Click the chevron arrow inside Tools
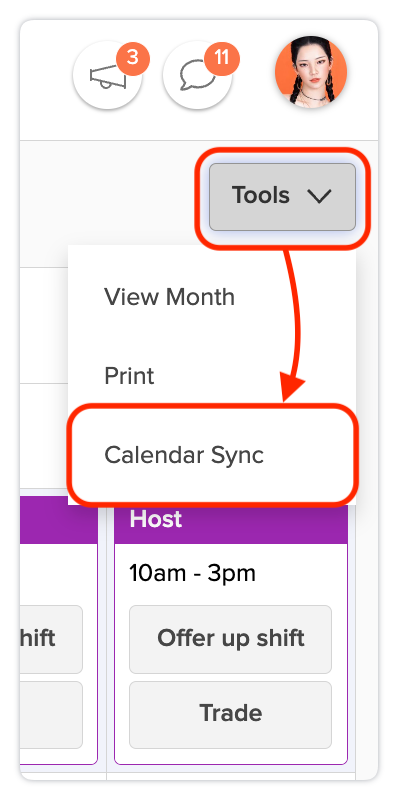Screen dimensions: 398x800 [x=320, y=196]
